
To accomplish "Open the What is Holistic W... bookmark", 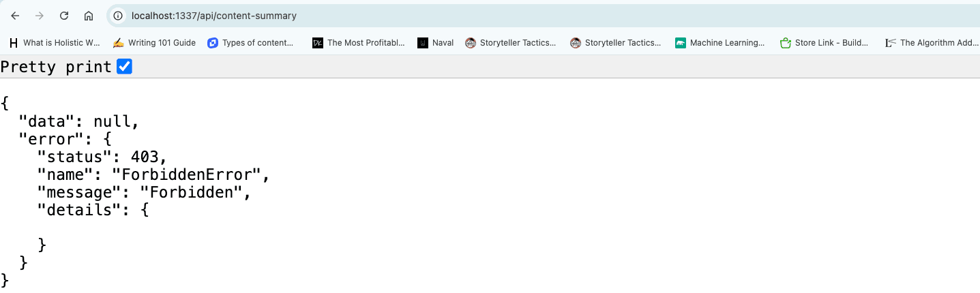I will point(55,42).
